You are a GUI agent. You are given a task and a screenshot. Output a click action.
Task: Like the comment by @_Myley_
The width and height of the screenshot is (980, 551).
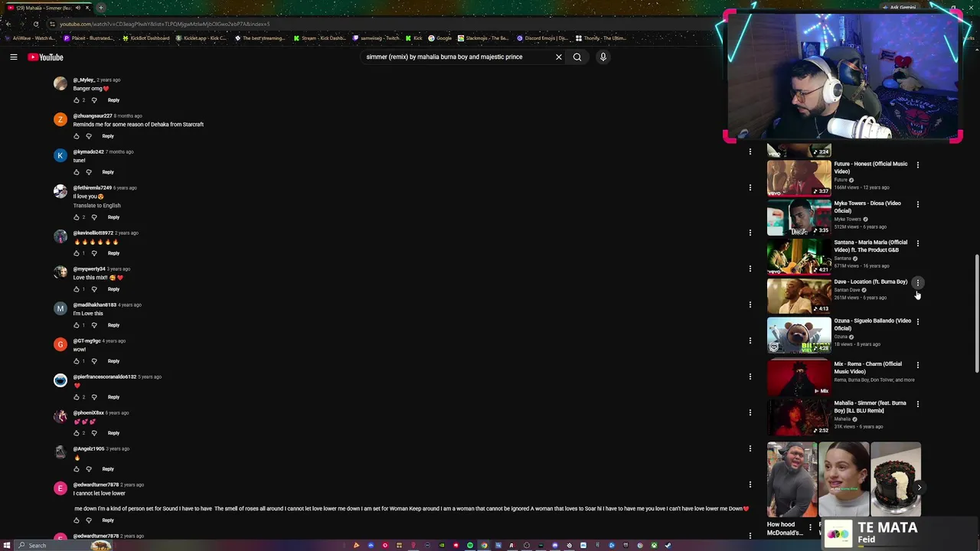77,100
